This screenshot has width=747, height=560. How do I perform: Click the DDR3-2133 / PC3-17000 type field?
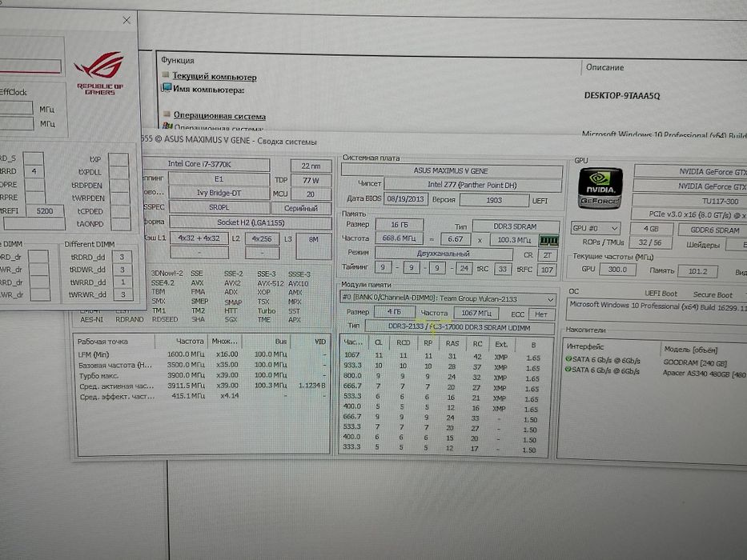click(460, 327)
